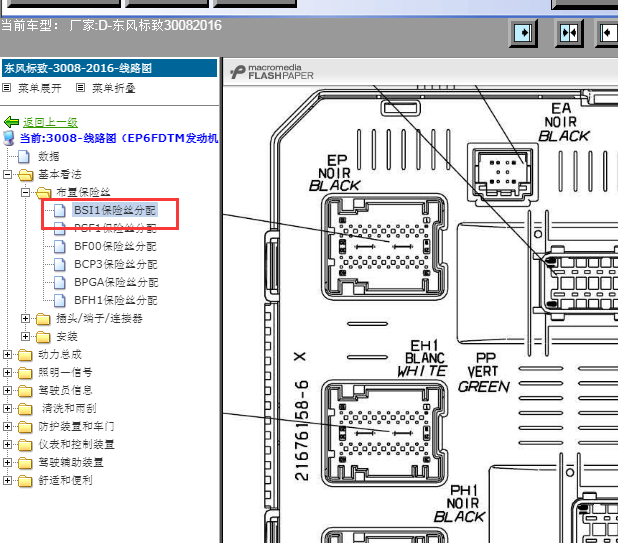Screen dimensions: 618x543
Task: Click the 驾驶辅助装置 folder icon
Action: (26, 463)
